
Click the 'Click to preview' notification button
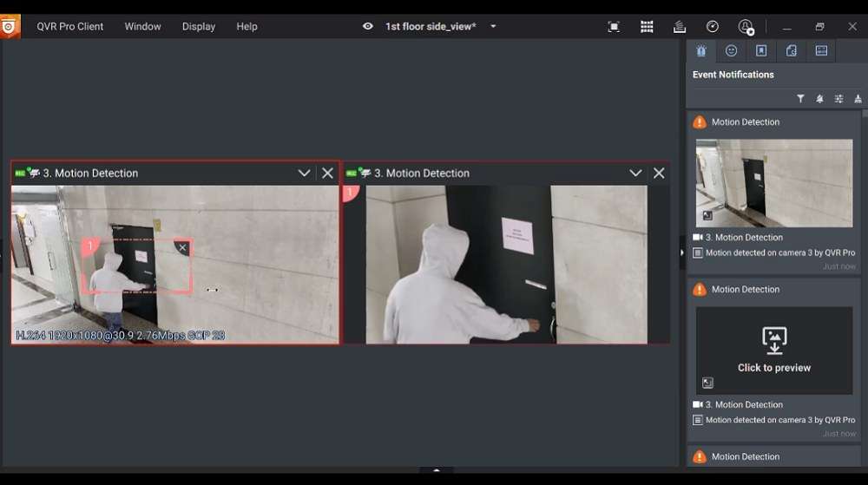(774, 351)
